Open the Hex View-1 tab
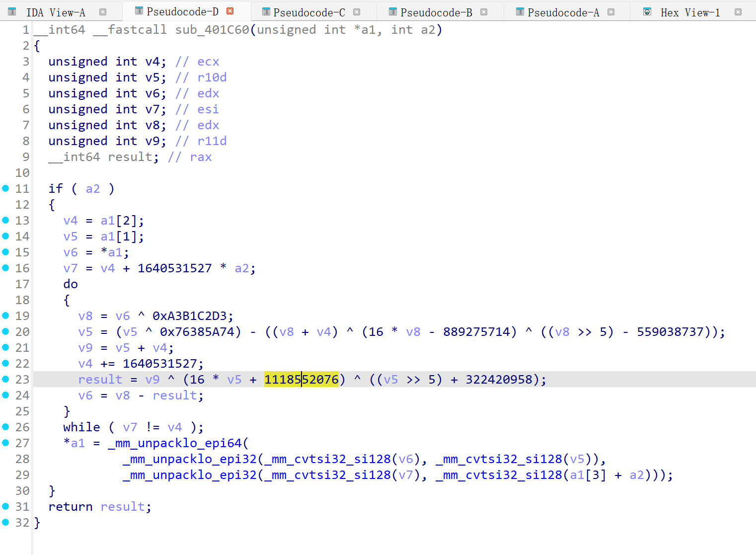The height and width of the screenshot is (555, 756). point(690,12)
